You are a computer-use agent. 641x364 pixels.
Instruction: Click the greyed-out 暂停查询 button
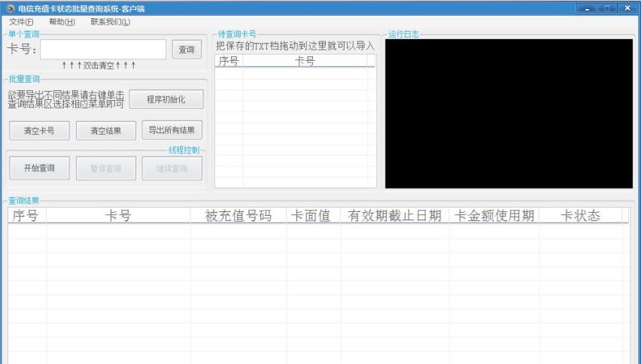pos(106,168)
